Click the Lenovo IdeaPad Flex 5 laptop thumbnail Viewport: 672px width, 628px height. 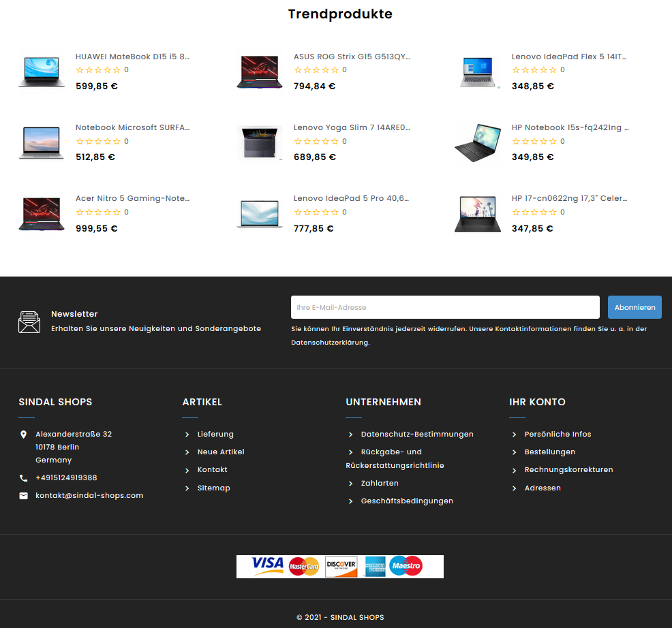tap(478, 72)
